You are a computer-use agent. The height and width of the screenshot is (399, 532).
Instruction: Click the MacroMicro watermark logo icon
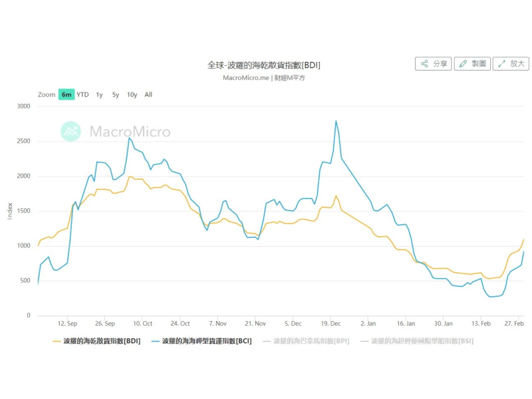(70, 132)
